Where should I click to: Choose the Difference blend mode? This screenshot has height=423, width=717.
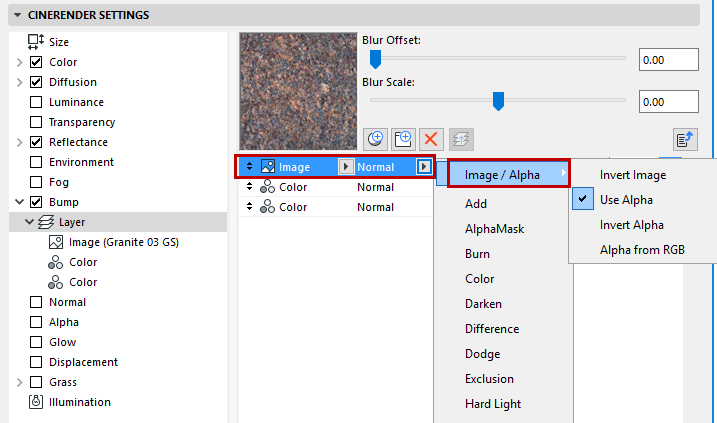492,329
